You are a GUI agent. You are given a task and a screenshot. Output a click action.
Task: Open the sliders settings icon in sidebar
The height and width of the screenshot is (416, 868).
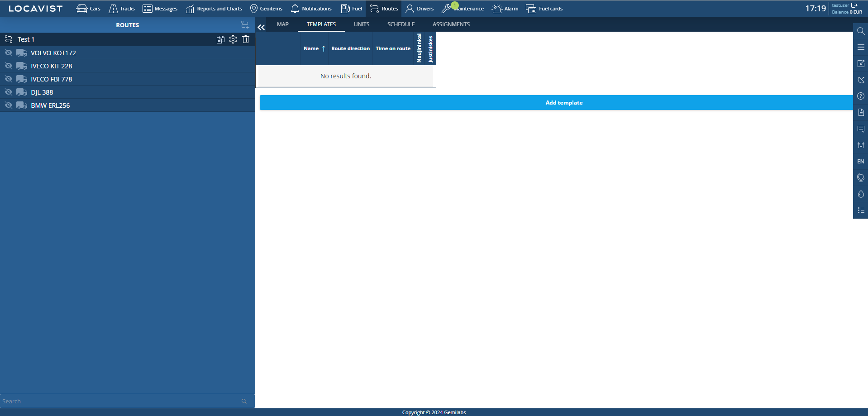tap(861, 145)
